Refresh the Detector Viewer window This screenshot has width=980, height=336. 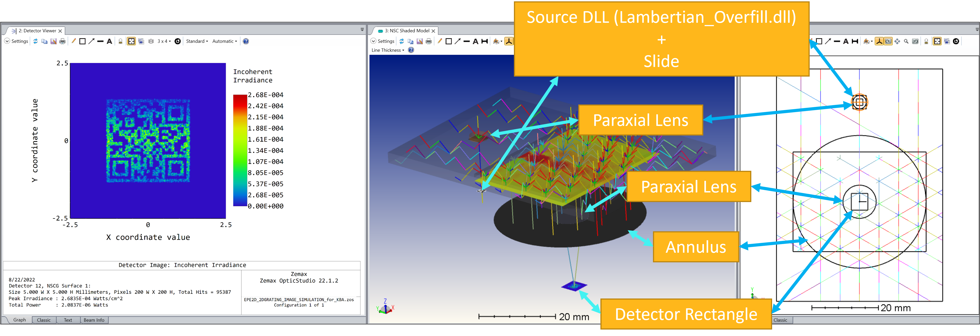tap(35, 41)
